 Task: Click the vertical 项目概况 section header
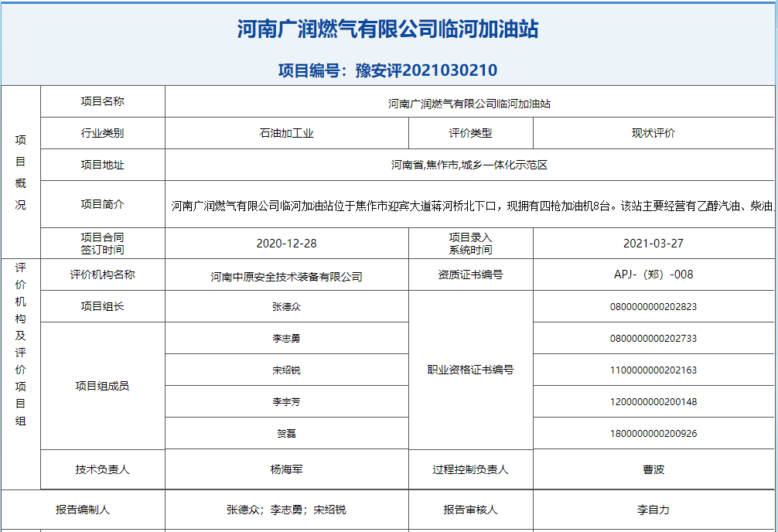pyautogui.click(x=20, y=172)
